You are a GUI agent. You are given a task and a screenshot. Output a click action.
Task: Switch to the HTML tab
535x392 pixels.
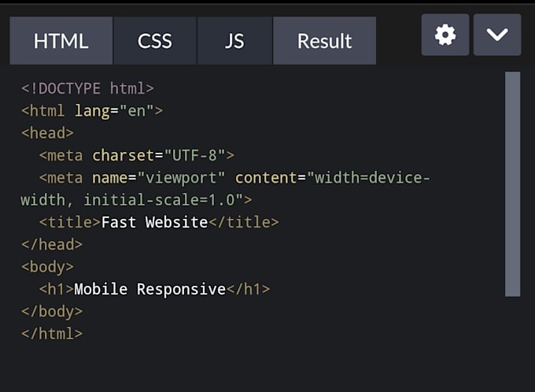[x=61, y=41]
